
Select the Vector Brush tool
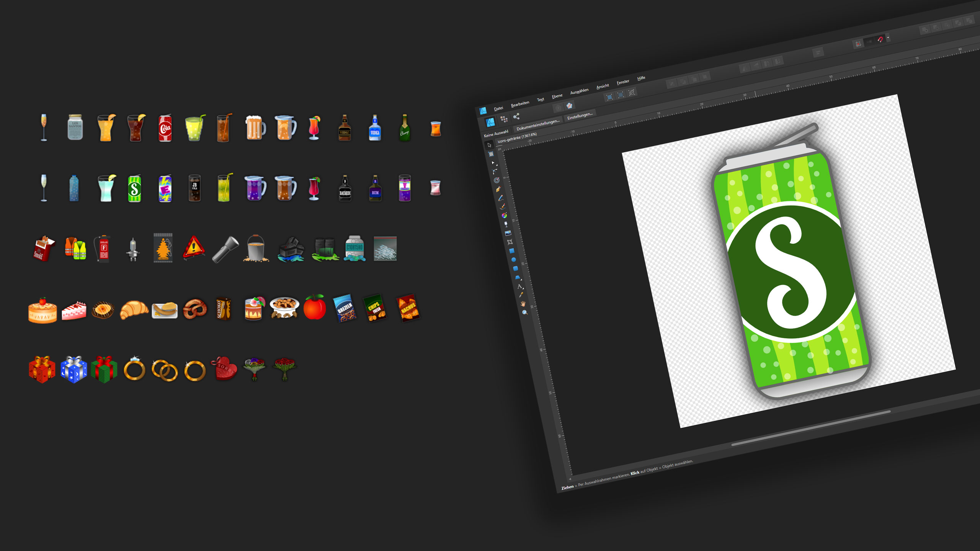(502, 207)
